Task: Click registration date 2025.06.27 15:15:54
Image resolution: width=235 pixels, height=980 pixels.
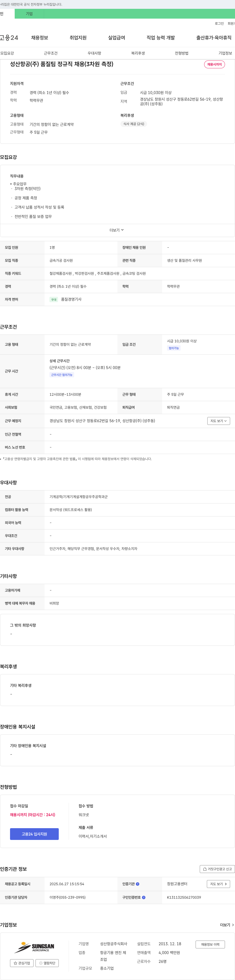Action: 67,884
